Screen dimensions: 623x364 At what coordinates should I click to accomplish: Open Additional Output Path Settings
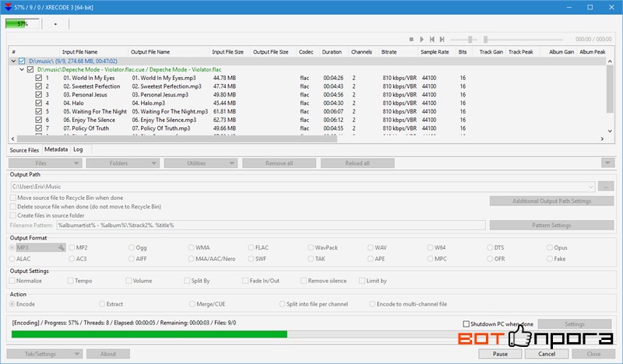click(x=551, y=201)
